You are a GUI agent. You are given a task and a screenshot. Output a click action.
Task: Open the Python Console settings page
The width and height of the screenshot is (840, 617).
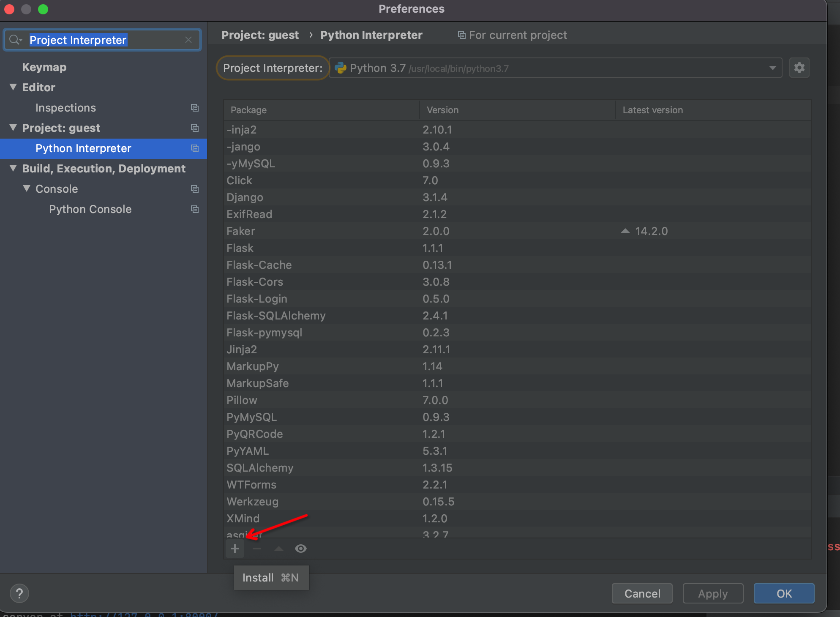(90, 209)
